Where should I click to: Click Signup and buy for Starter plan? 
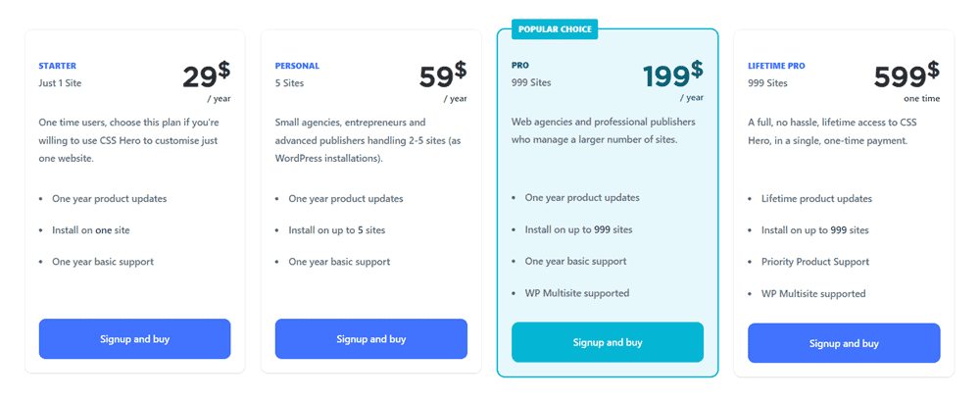[134, 339]
